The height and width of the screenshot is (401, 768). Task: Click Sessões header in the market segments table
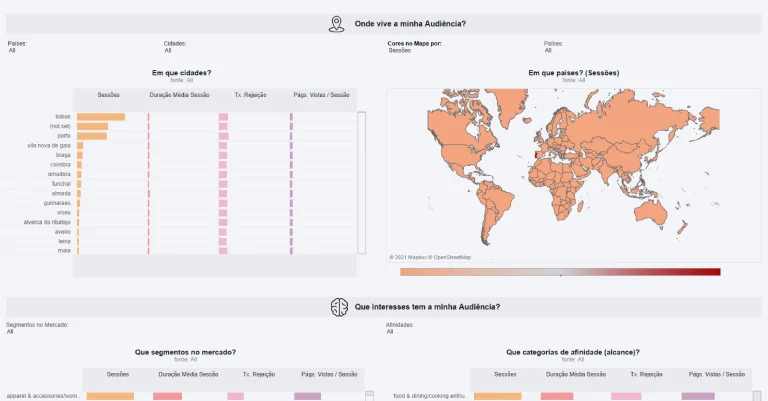[118, 375]
